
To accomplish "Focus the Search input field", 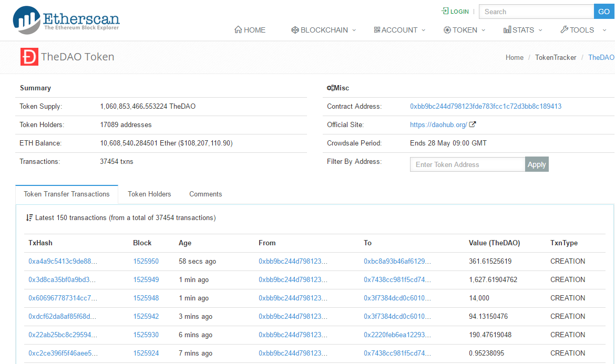I will click(536, 12).
